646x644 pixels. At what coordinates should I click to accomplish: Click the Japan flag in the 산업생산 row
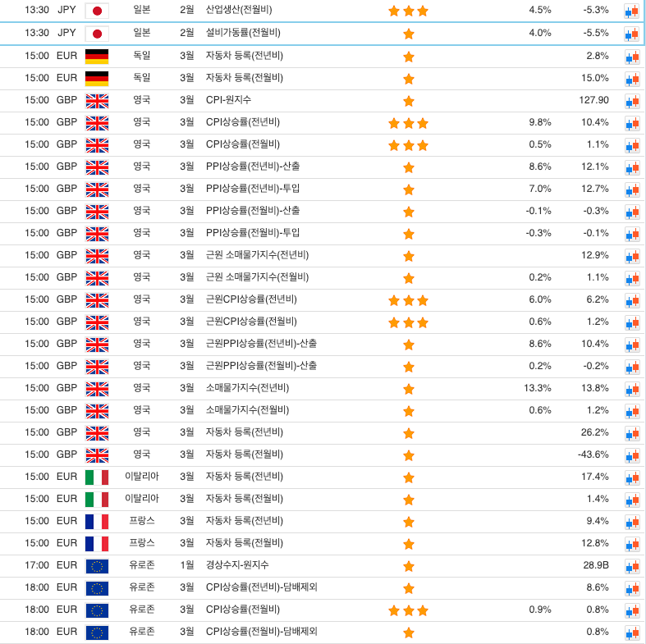(97, 11)
